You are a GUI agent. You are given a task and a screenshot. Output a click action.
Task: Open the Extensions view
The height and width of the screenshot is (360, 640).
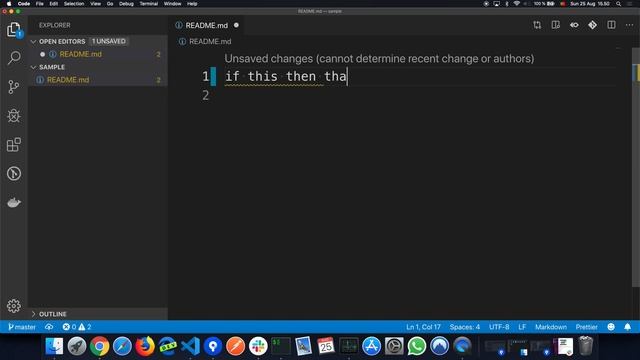click(13, 144)
